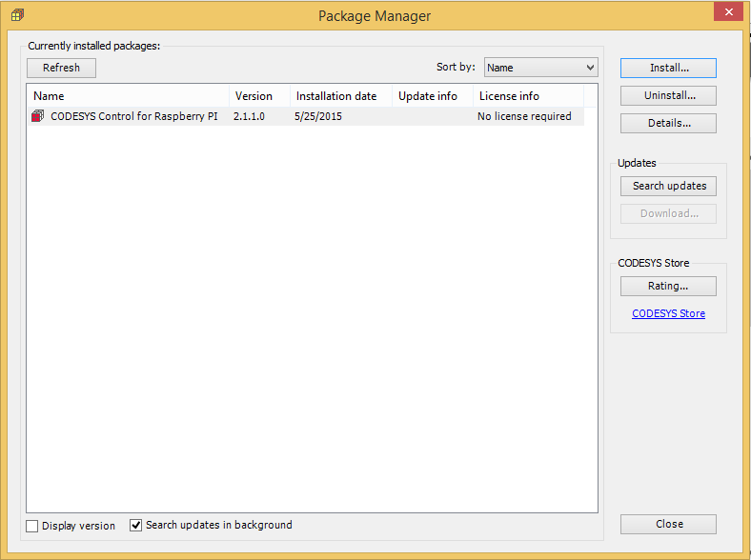Click the Installation date column header

[341, 96]
